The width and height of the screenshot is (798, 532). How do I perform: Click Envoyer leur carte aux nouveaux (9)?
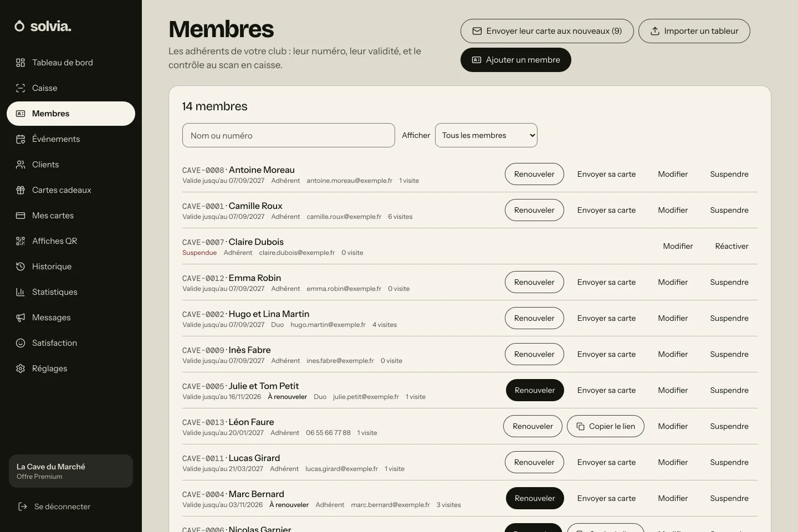click(x=547, y=31)
